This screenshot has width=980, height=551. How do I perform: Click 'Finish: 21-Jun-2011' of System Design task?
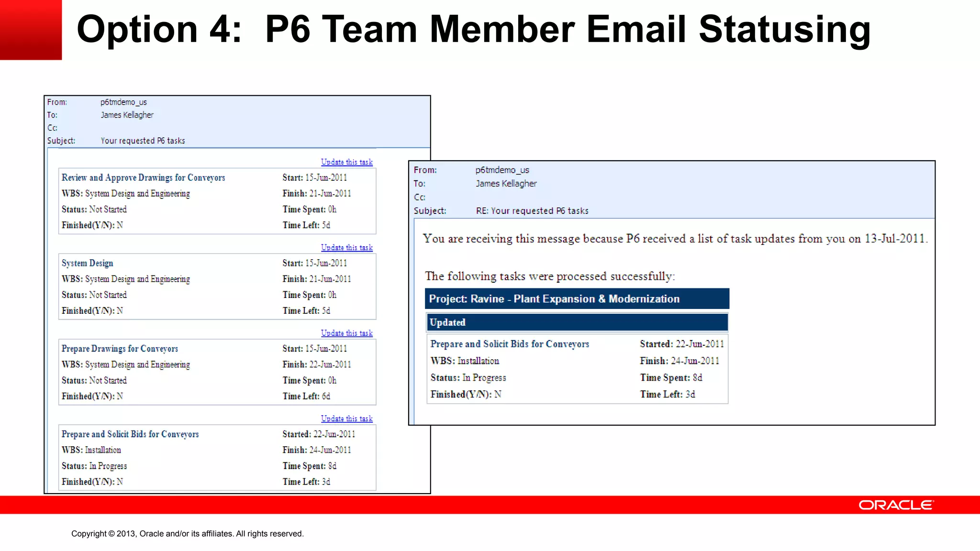click(x=316, y=279)
